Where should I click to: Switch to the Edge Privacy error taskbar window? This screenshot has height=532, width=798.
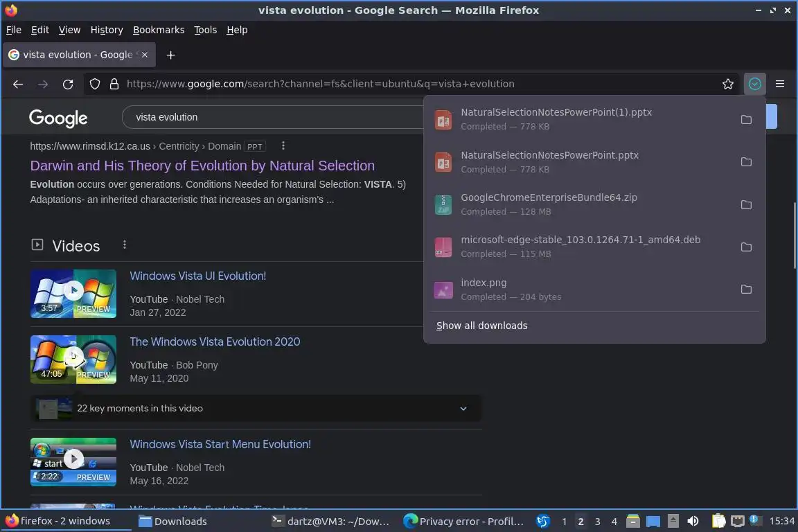pos(464,522)
